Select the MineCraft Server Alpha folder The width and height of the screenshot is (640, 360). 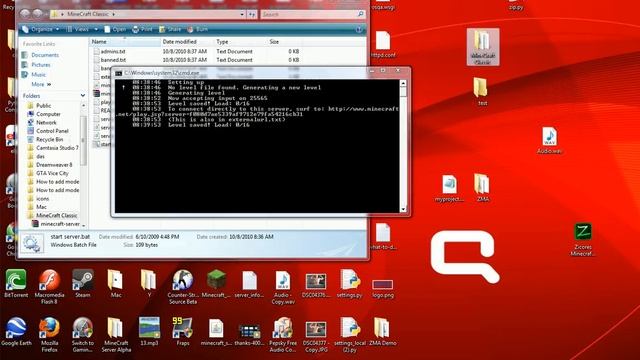click(116, 335)
